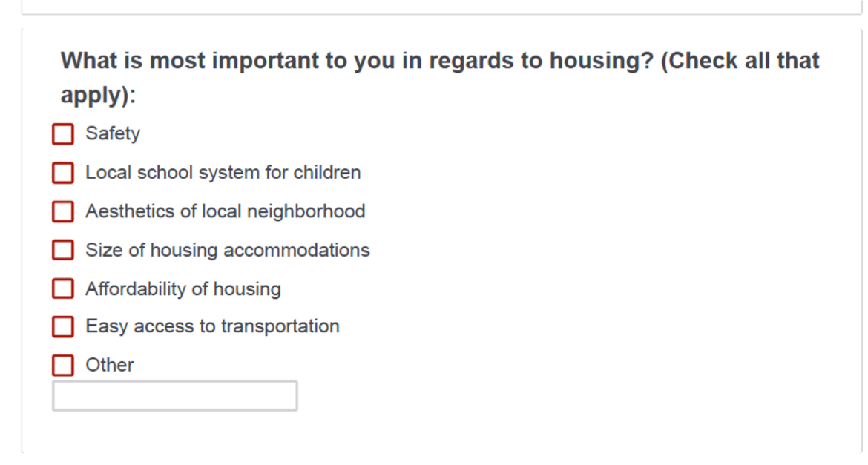
Task: Check Size of housing accommodations
Action: (x=62, y=250)
